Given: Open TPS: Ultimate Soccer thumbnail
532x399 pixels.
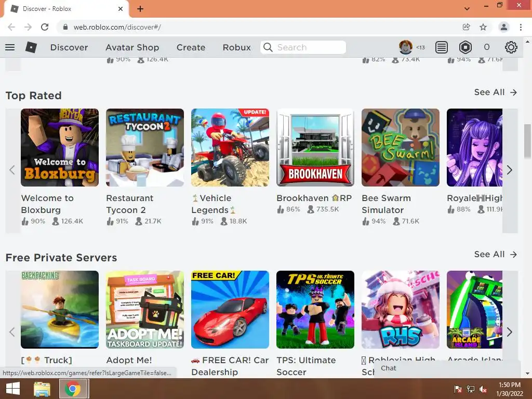Looking at the screenshot, I should 315,310.
